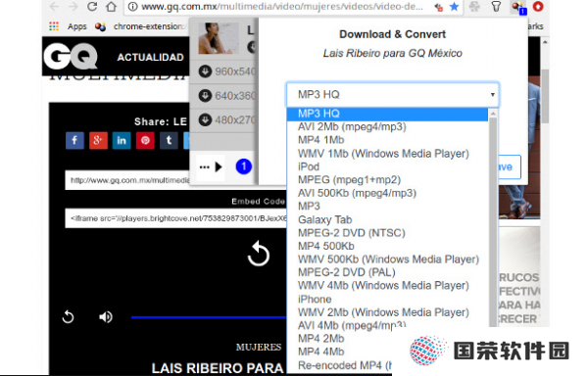Click the Embed Code iframe input field
This screenshot has height=376, width=588.
point(175,218)
